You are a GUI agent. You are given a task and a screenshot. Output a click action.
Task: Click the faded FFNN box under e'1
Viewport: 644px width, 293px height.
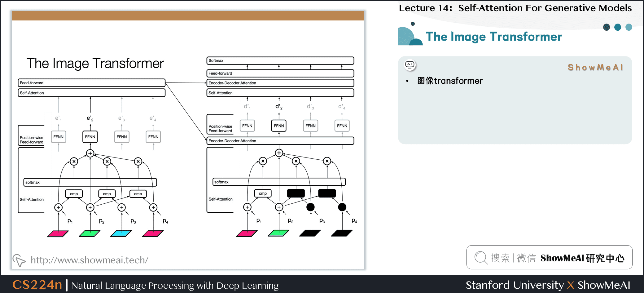pyautogui.click(x=59, y=137)
